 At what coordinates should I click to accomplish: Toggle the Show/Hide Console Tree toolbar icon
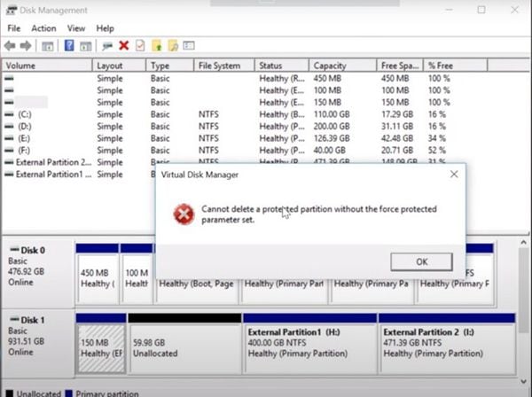48,46
